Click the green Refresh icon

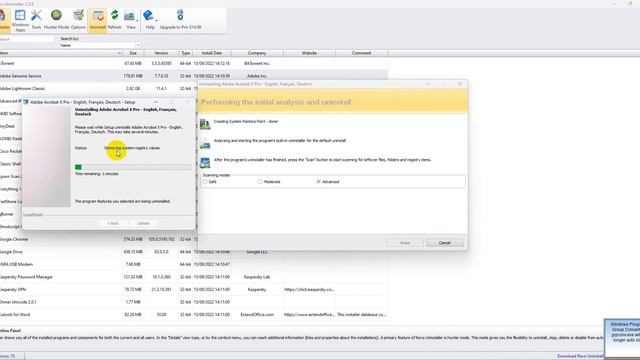coord(115,20)
